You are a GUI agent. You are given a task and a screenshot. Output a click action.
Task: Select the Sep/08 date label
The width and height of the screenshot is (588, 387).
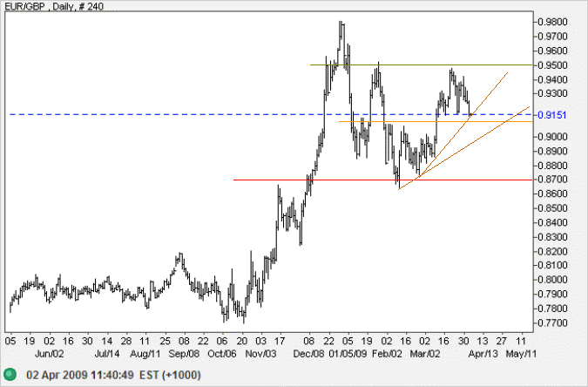(184, 354)
